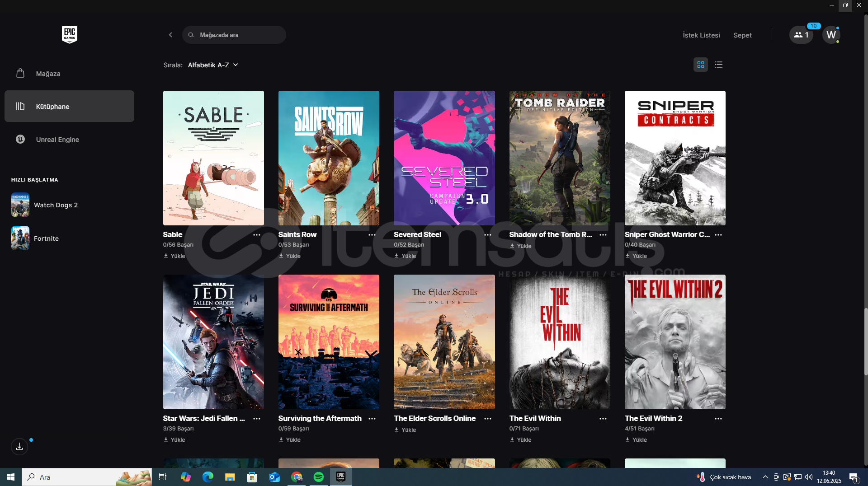Click the Microsoft Store taskbar icon
The height and width of the screenshot is (486, 868).
tap(252, 477)
